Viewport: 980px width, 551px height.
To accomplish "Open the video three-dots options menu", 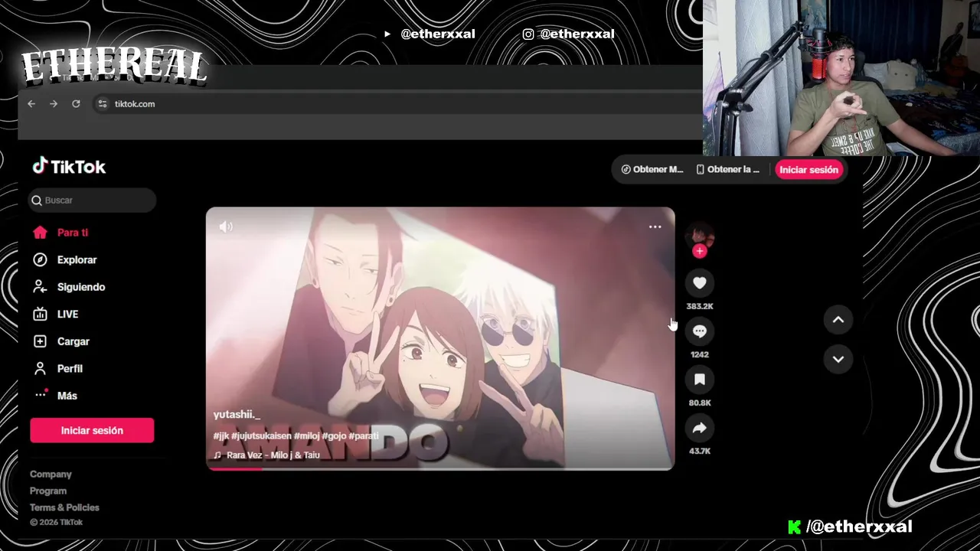I will coord(655,227).
